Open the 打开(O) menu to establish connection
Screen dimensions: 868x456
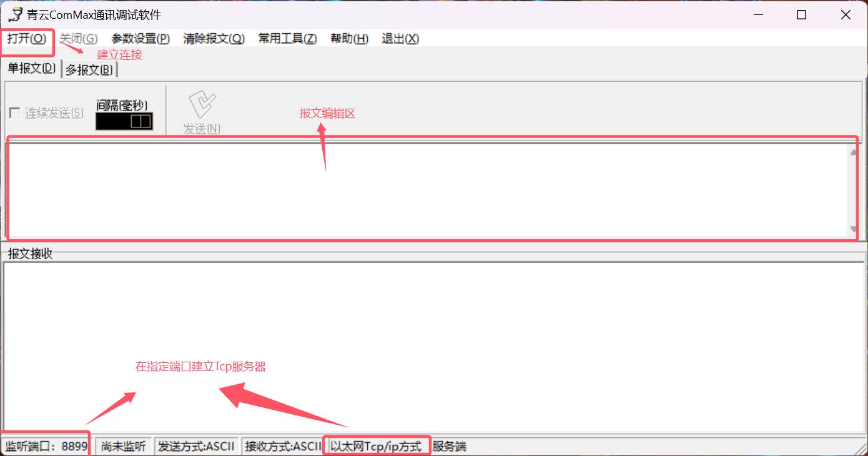(x=27, y=39)
